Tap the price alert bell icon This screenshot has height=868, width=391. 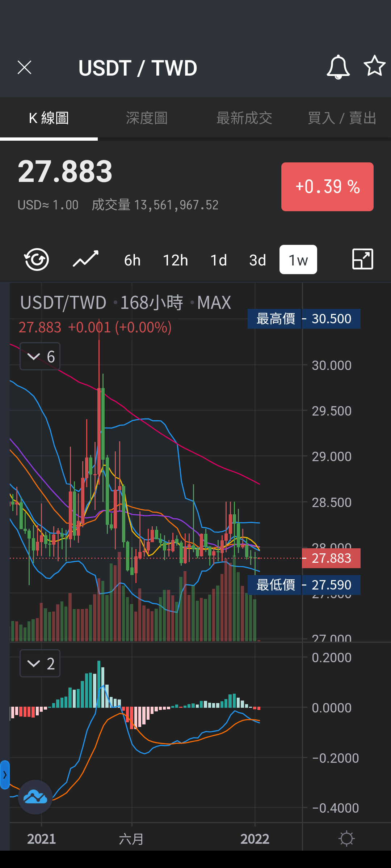338,67
